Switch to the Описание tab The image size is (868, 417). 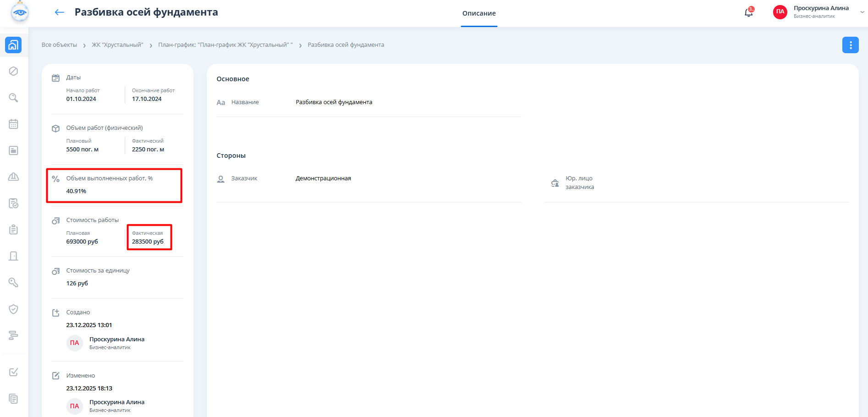[479, 13]
